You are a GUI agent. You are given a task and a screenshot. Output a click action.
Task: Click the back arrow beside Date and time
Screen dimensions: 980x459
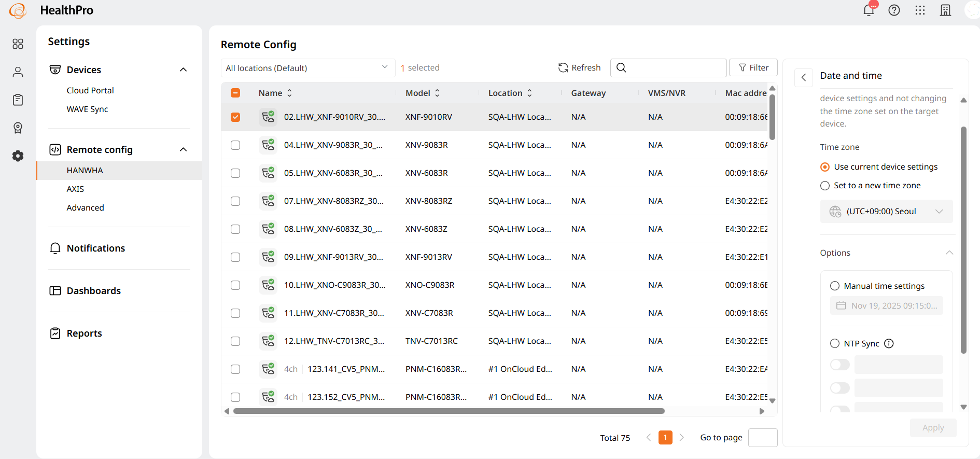(x=803, y=78)
